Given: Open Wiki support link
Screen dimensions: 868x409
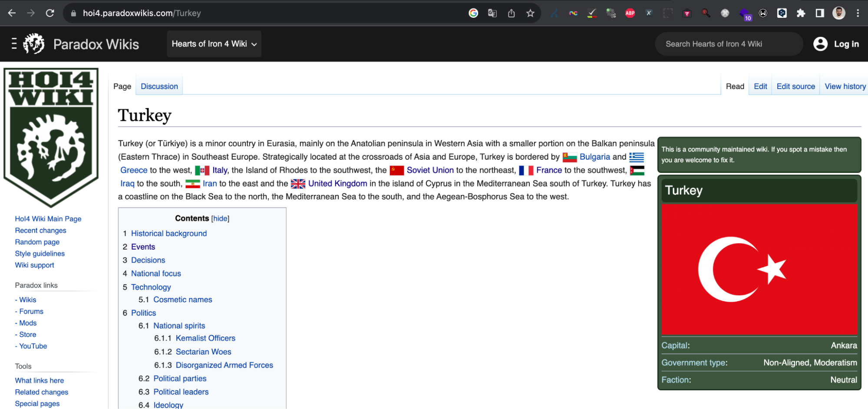Looking at the screenshot, I should click(35, 265).
